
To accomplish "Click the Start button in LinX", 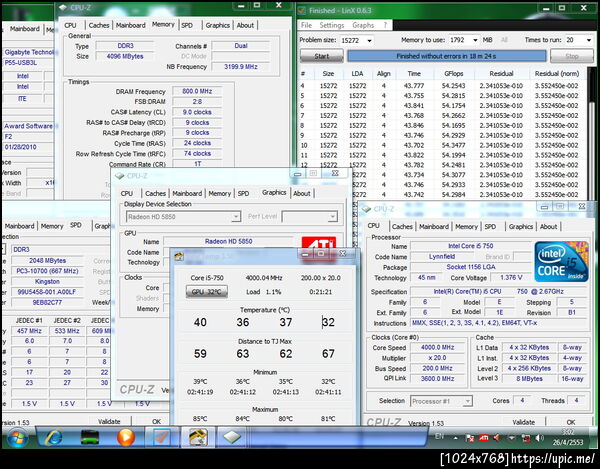I will coord(321,56).
